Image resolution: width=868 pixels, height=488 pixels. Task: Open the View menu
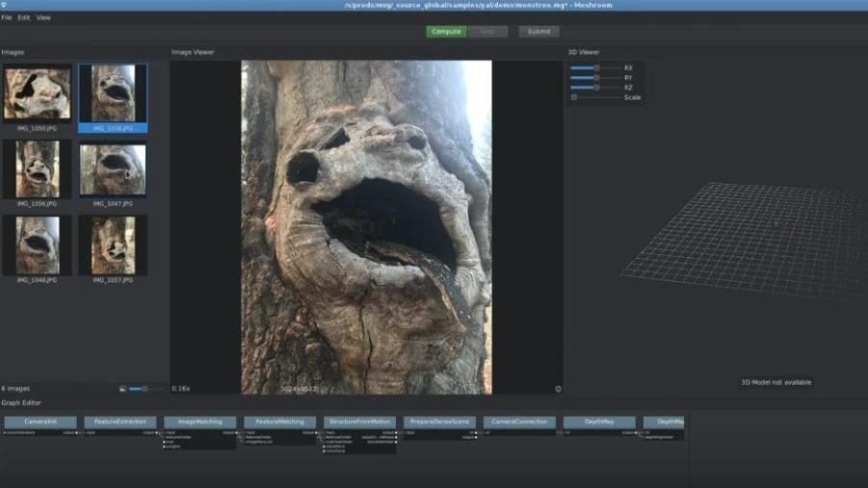click(x=43, y=17)
